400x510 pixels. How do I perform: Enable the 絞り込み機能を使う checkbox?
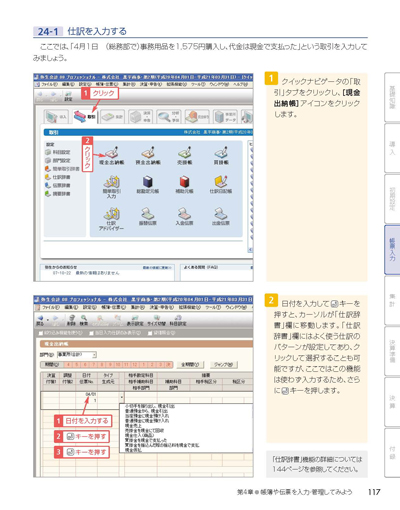click(x=41, y=333)
